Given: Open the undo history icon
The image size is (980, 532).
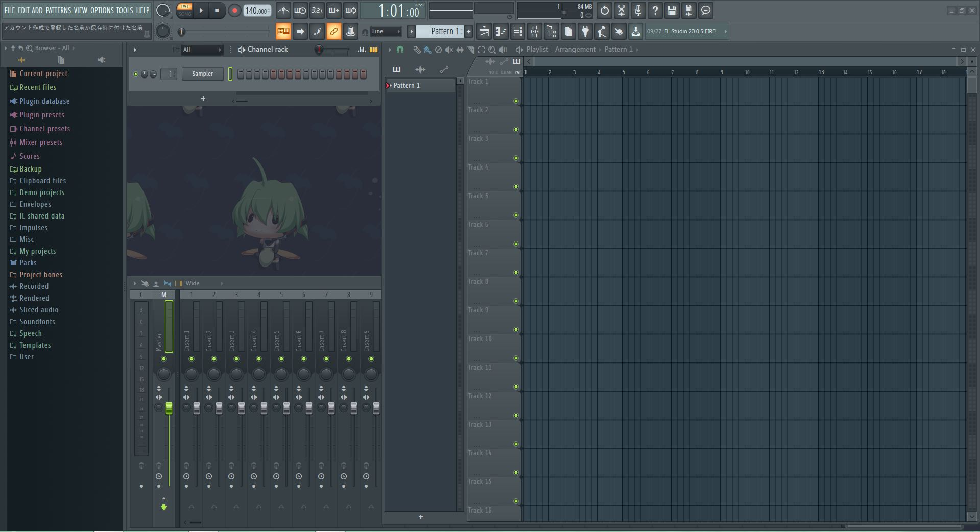Looking at the screenshot, I should [605, 10].
